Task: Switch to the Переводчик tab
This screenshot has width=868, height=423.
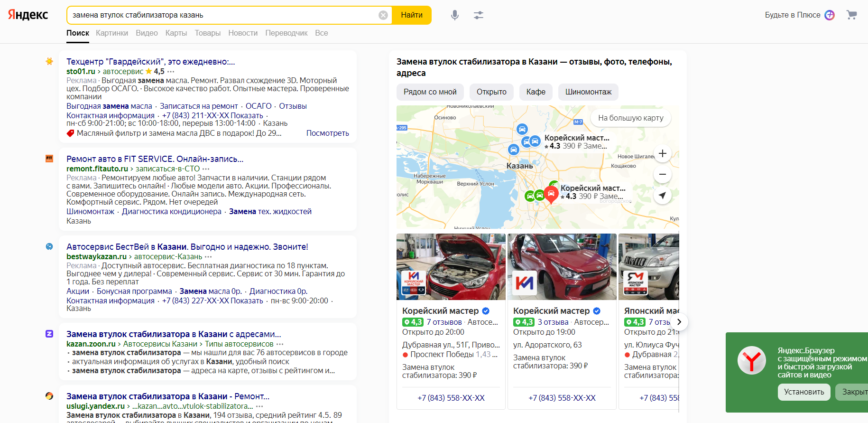Action: [286, 33]
